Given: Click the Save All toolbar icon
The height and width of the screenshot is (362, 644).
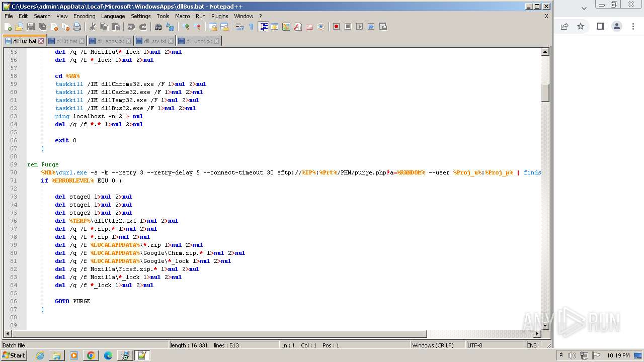Looking at the screenshot, I should pyautogui.click(x=42, y=27).
